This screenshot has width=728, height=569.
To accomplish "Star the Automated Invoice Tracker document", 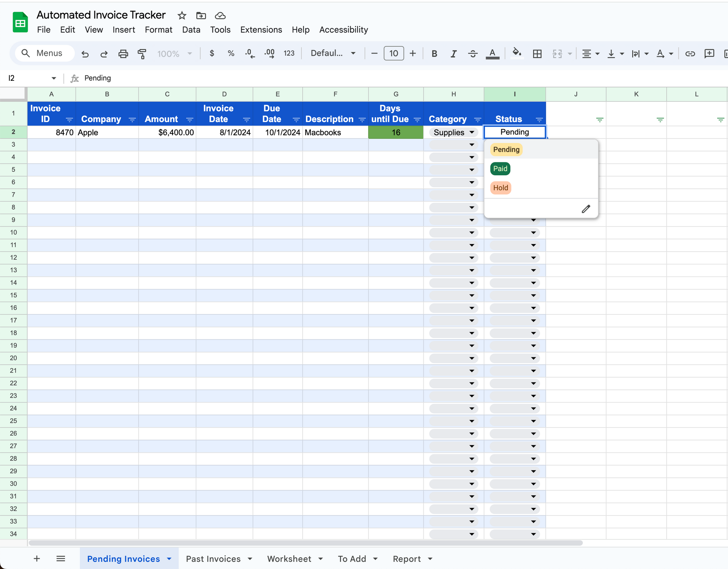I will [x=182, y=15].
